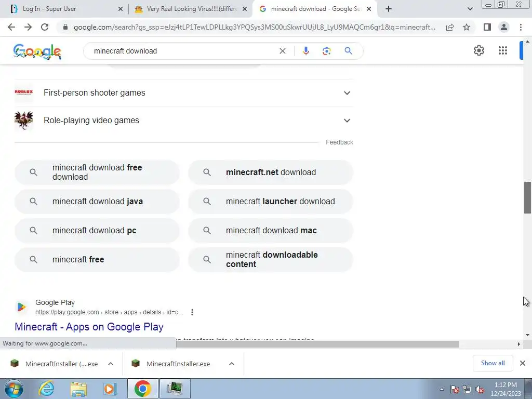
Task: Share this page icon in address bar
Action: (x=450, y=27)
